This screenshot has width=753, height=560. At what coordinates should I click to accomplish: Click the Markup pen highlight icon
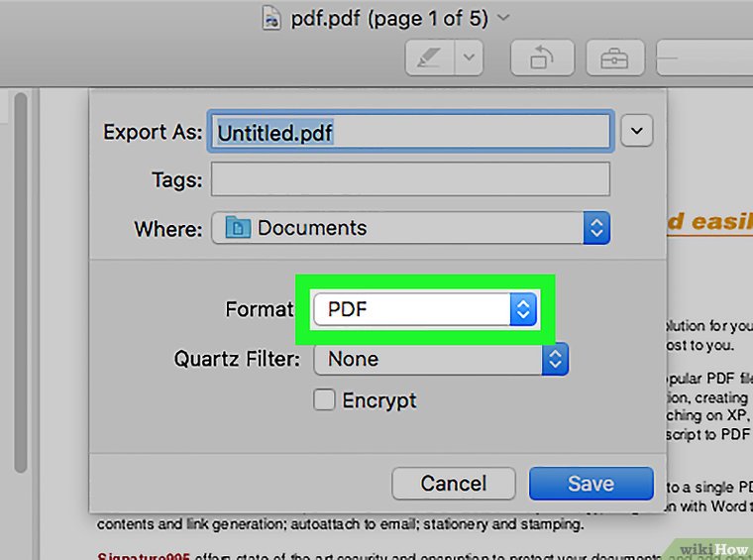click(430, 58)
